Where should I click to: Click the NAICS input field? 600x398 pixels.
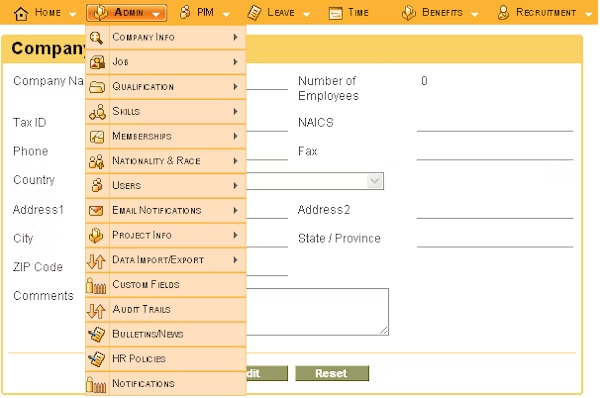(x=495, y=123)
